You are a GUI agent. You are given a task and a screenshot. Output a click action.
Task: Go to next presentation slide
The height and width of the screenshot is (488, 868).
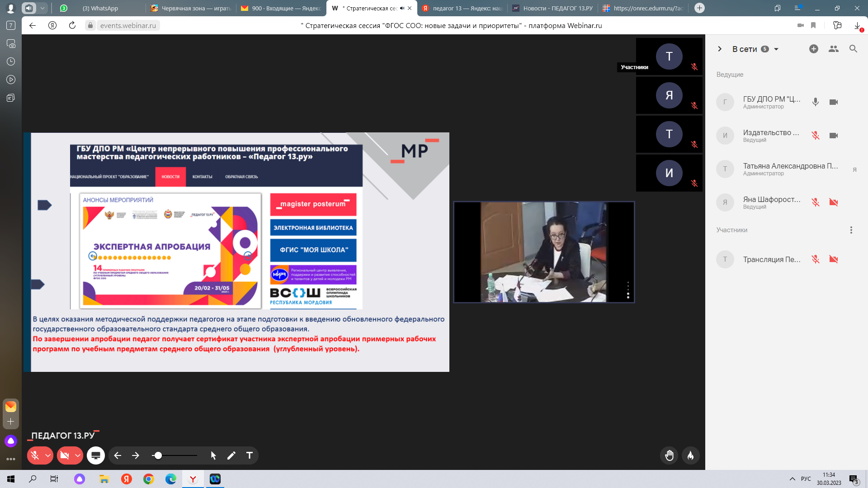[x=136, y=455]
